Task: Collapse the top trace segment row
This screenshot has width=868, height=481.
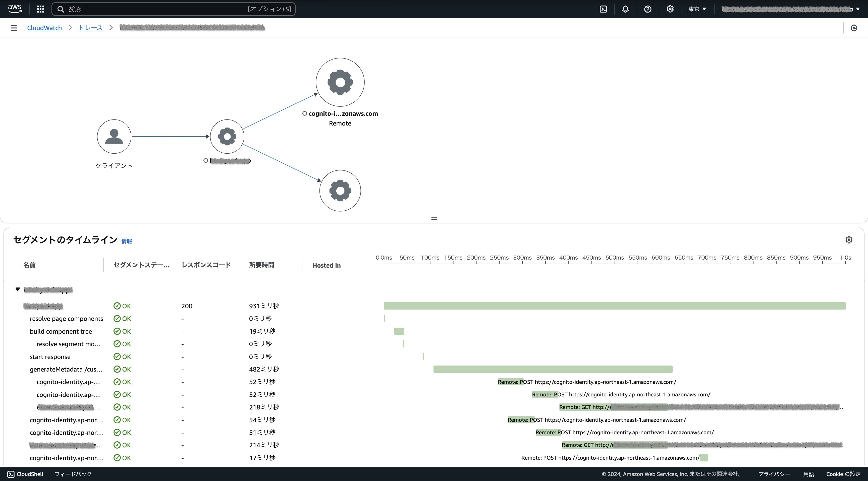Action: (18, 289)
